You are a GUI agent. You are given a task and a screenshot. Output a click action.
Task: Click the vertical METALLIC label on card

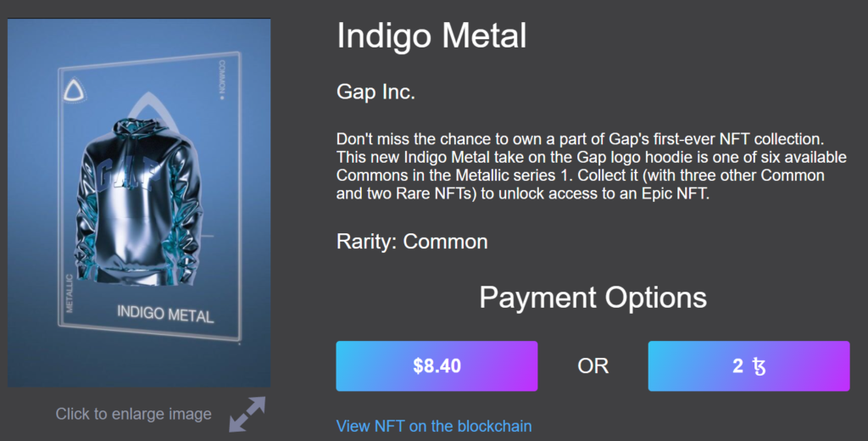click(70, 293)
